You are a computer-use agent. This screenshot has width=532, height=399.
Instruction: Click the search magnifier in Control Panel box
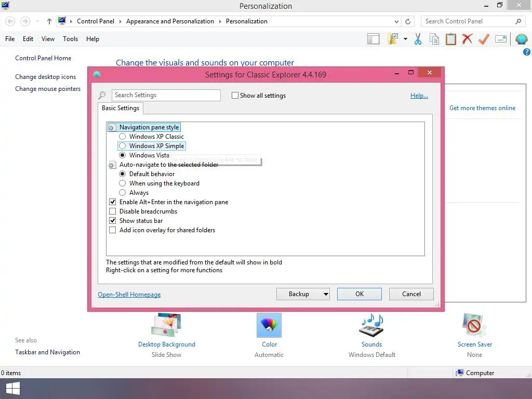tap(518, 21)
